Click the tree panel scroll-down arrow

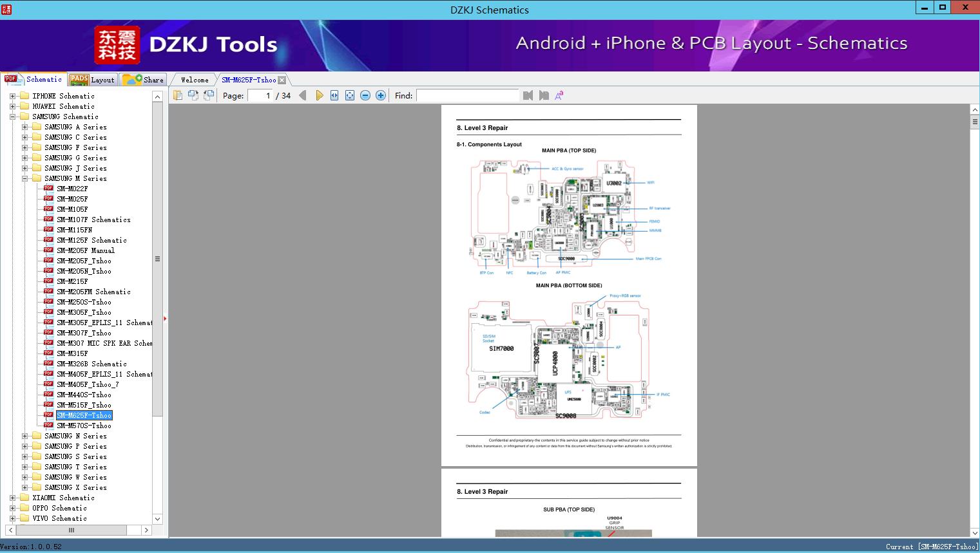[157, 519]
